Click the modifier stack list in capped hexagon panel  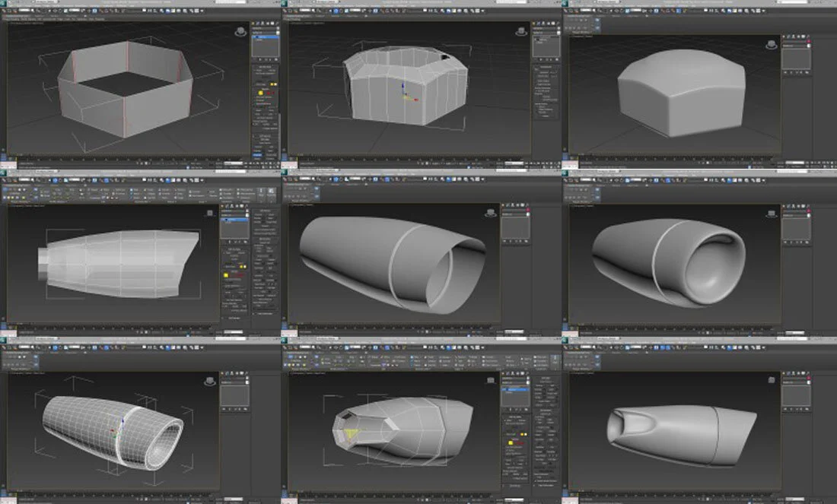(546, 47)
